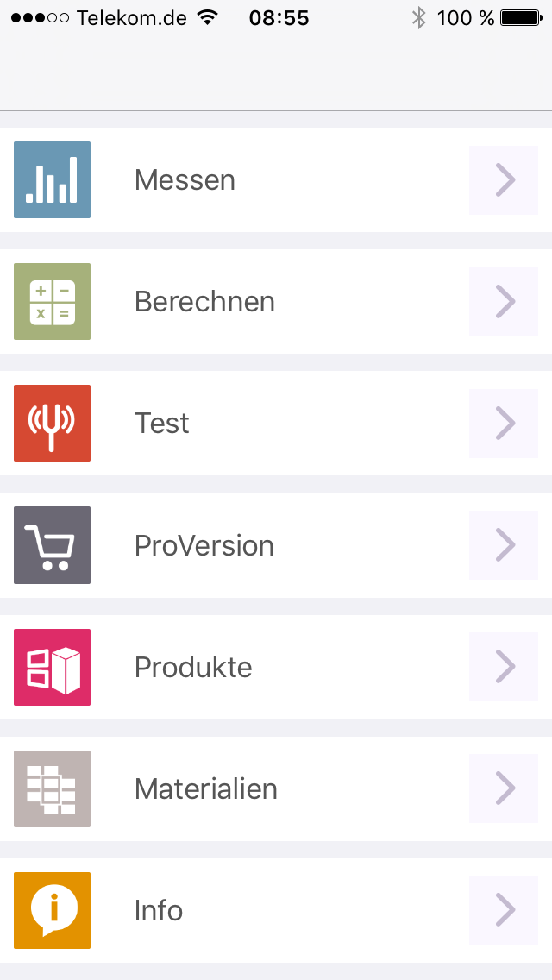Open Berechnen using the right arrow
The image size is (552, 980).
point(503,301)
